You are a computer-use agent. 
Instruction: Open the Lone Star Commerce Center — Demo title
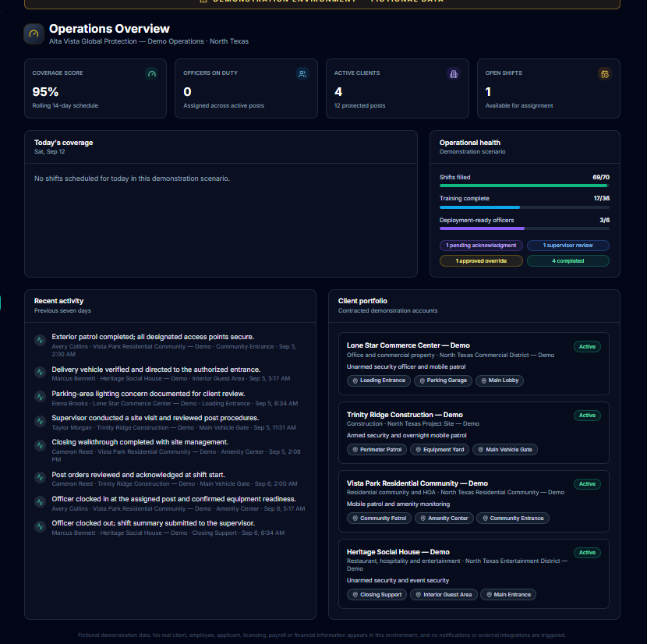(x=408, y=345)
